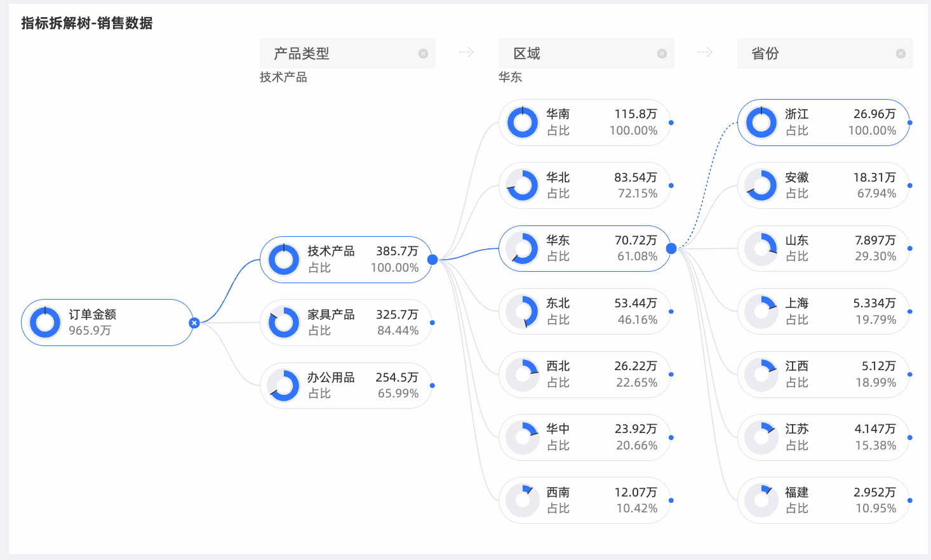This screenshot has width=931, height=560.
Task: Expand the 江苏 node using its dot
Action: [910, 437]
